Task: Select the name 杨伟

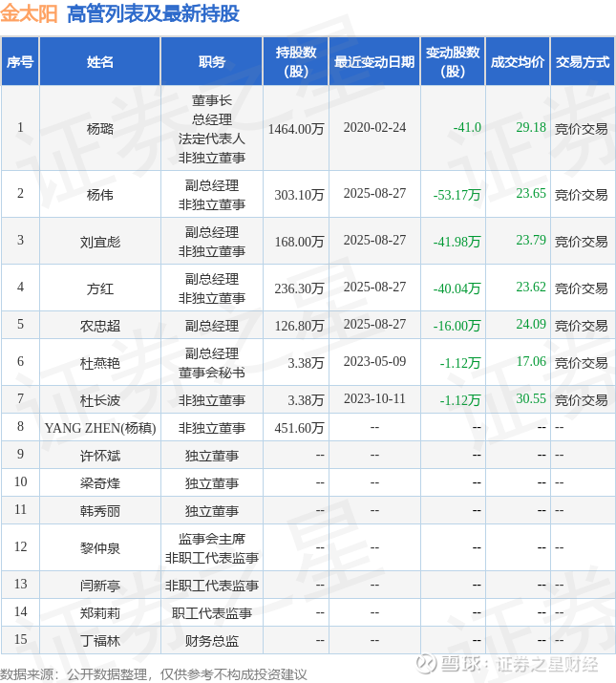Action: tap(99, 194)
